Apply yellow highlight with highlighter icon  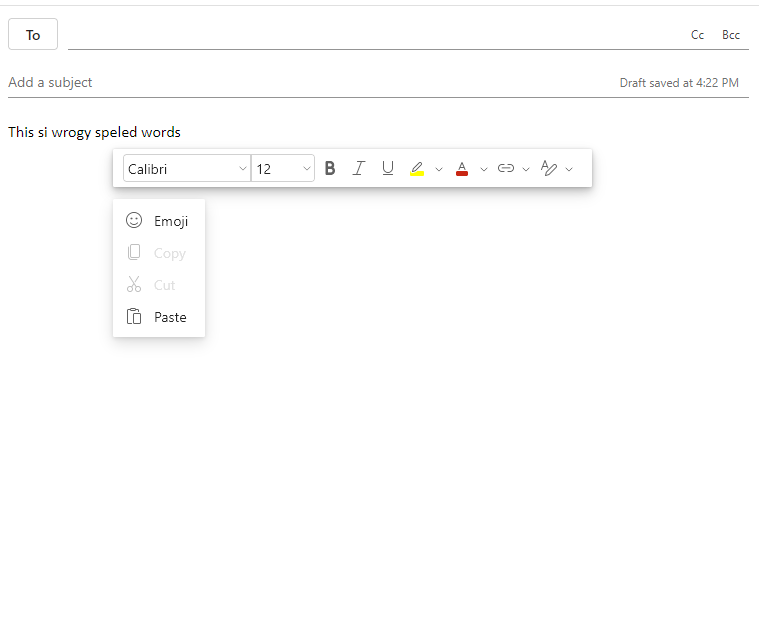point(417,168)
